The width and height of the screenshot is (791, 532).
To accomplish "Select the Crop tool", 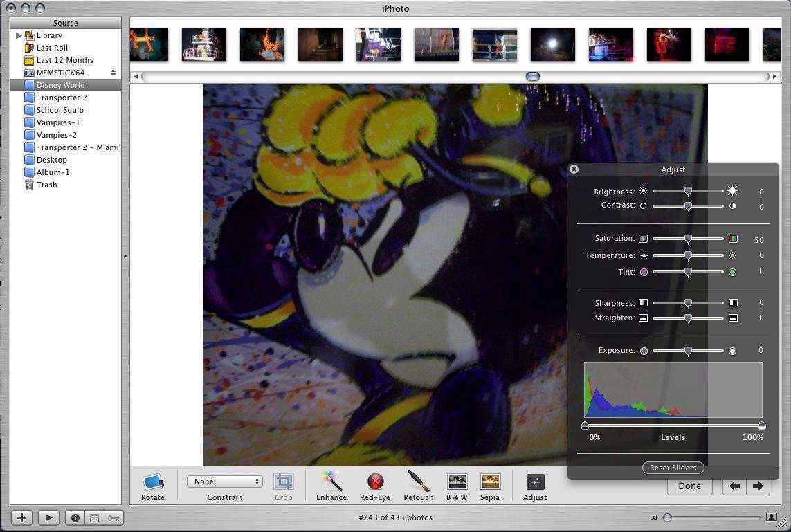I will tap(284, 482).
